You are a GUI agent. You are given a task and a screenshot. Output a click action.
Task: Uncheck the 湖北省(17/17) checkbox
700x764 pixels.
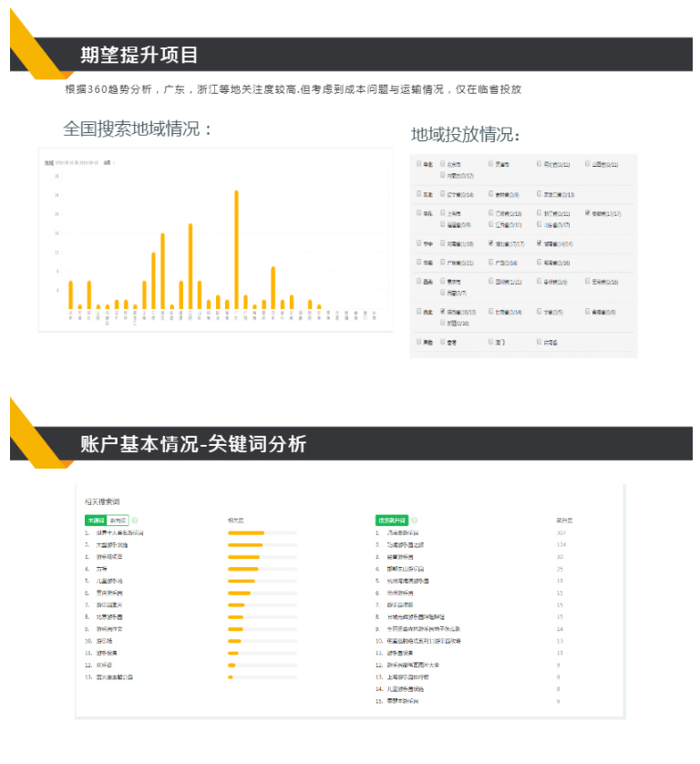pyautogui.click(x=491, y=243)
